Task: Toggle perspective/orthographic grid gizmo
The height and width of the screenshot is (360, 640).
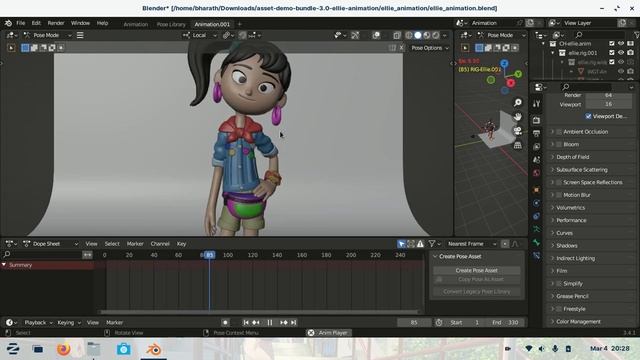Action: click(518, 145)
